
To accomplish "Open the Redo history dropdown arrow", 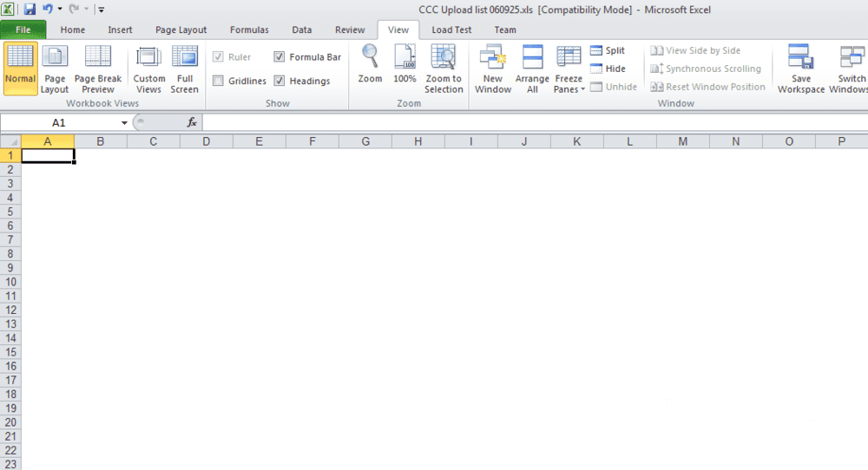I will 86,9.
